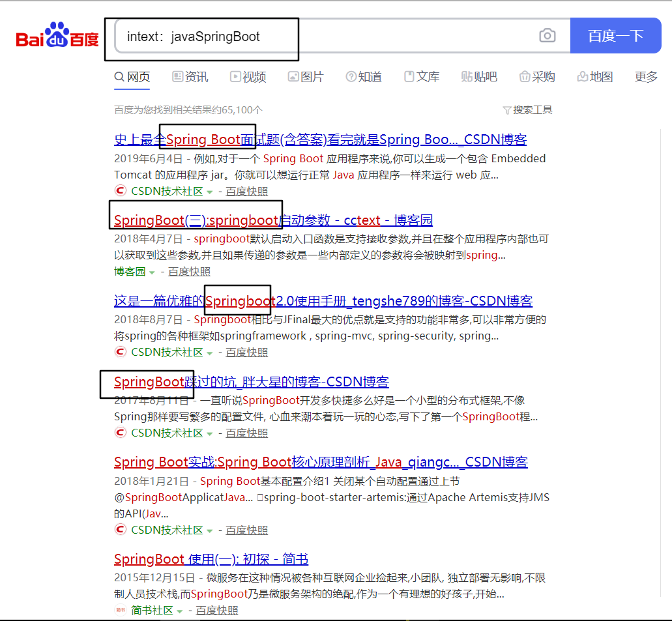Click the camera image search icon

click(x=548, y=36)
